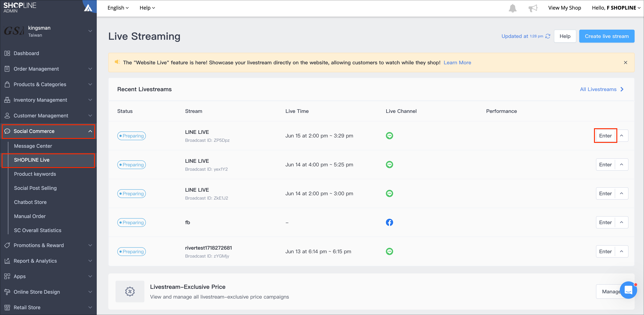
Task: Open Message Center menu item
Action: click(x=33, y=146)
